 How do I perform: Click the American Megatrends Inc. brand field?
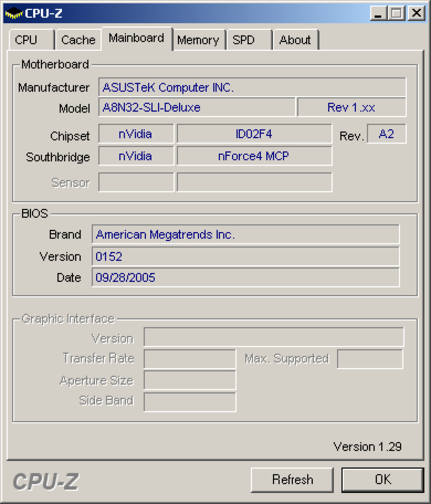(x=246, y=234)
